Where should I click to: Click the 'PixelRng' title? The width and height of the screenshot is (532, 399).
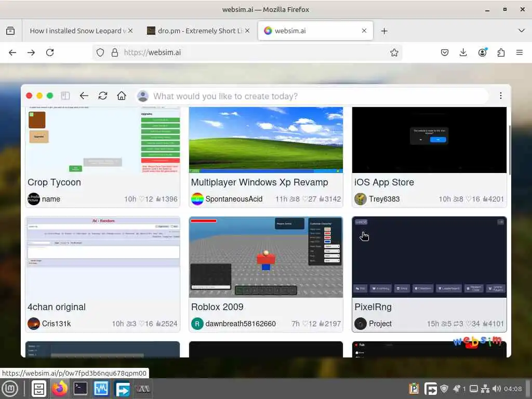373,307
